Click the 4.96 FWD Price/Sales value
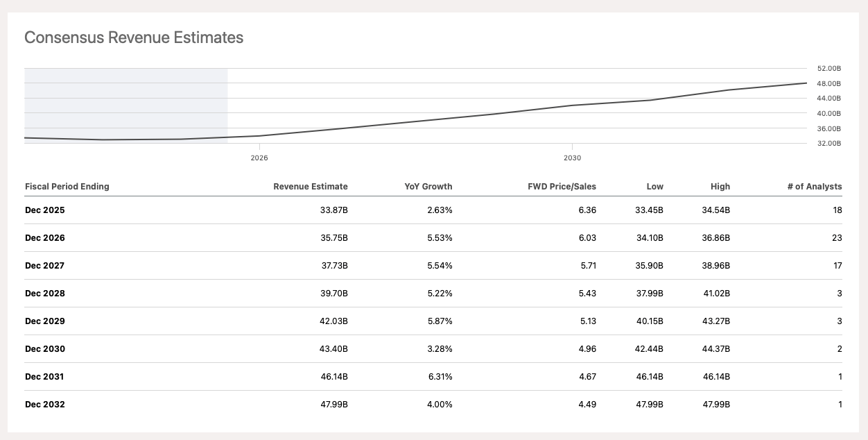This screenshot has width=868, height=440. 587,349
